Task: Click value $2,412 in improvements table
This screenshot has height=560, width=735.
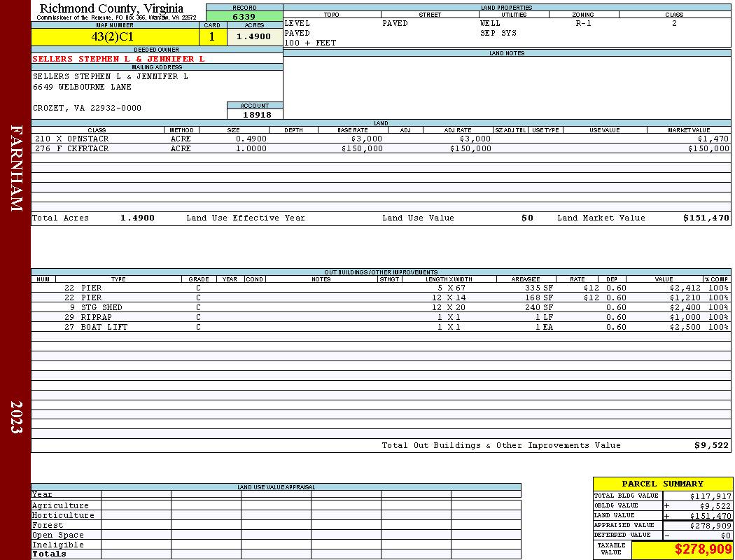Action: 685,288
